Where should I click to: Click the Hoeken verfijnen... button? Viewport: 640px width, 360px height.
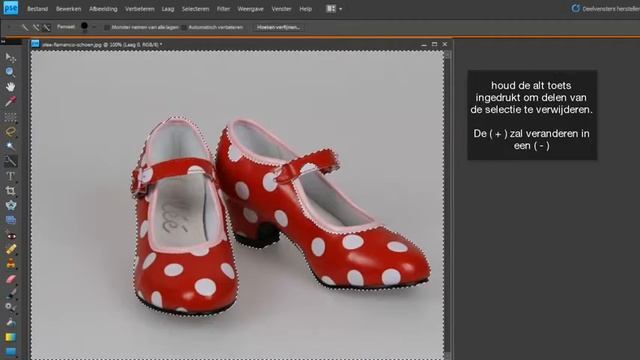(x=278, y=27)
